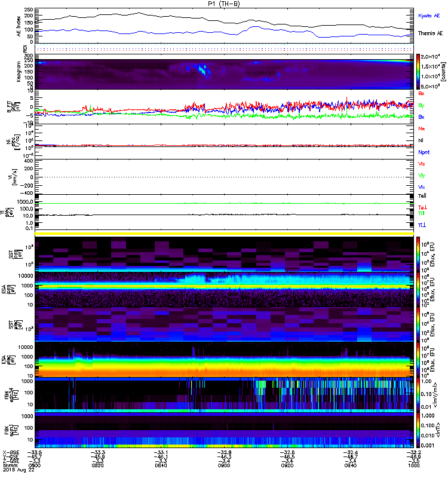Image resolution: width=448 pixels, height=478 pixels.
Task: Select the black Ni legend label
Action: click(x=421, y=140)
